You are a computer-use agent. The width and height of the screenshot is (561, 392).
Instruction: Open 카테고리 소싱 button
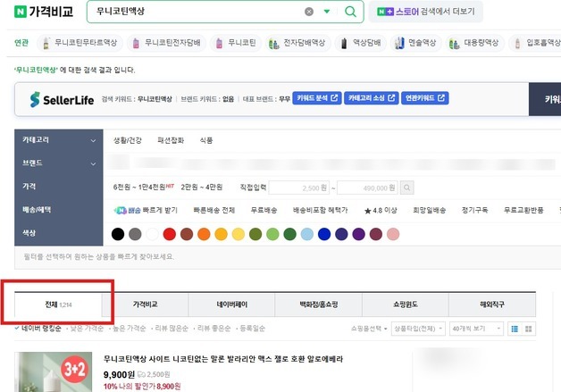371,98
